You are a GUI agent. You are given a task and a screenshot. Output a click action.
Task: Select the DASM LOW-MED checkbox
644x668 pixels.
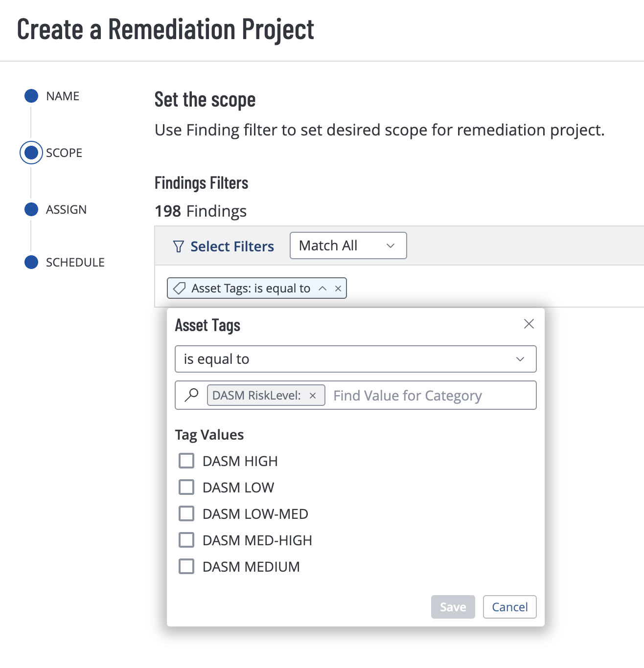tap(186, 513)
